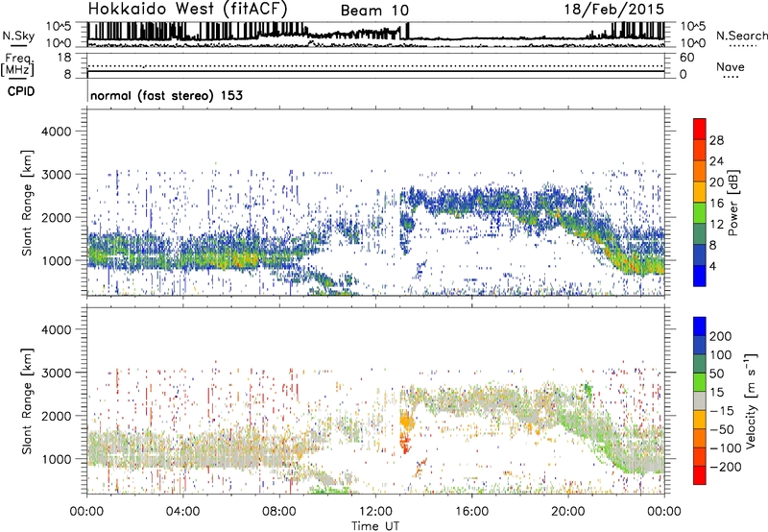Click the 'Beam 10' label

[x=374, y=11]
